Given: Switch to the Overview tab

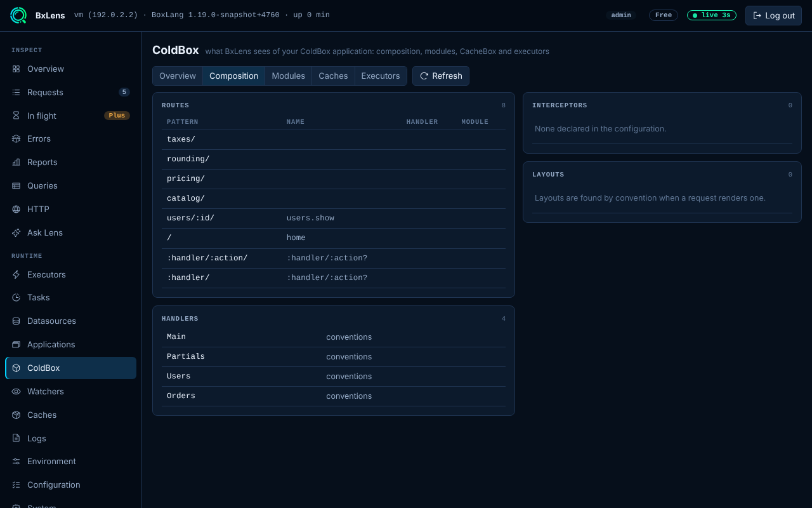Looking at the screenshot, I should click(178, 76).
